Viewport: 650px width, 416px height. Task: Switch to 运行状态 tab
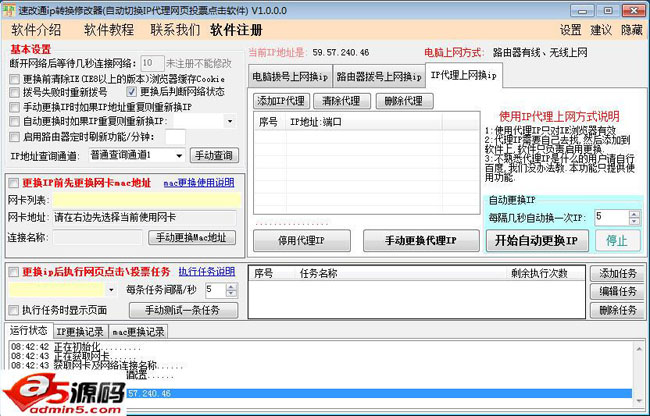tap(29, 330)
